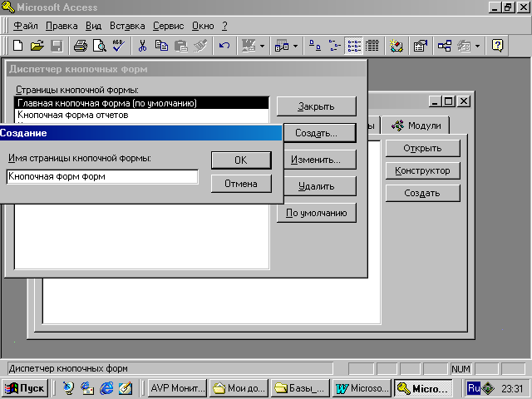Open Базы_... taskbar folder button
The height and width of the screenshot is (399, 532).
(300, 388)
